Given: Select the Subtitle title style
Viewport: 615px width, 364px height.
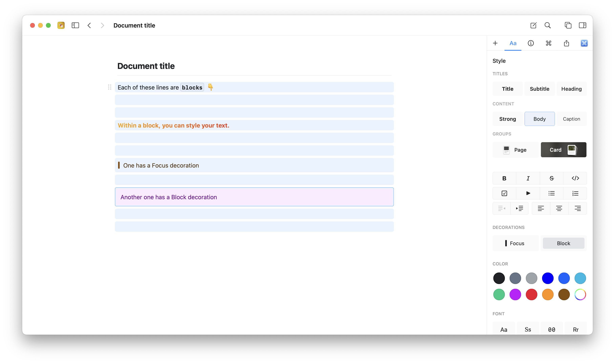Looking at the screenshot, I should (539, 89).
